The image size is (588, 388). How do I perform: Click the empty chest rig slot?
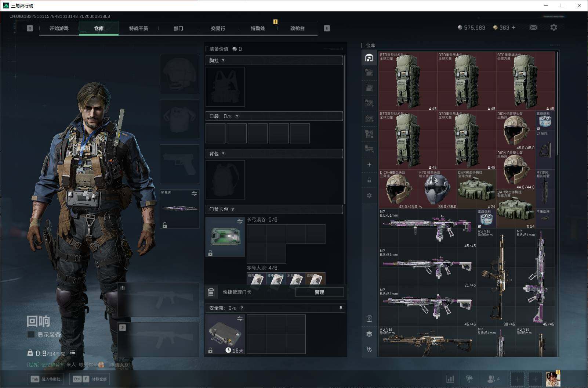click(225, 87)
